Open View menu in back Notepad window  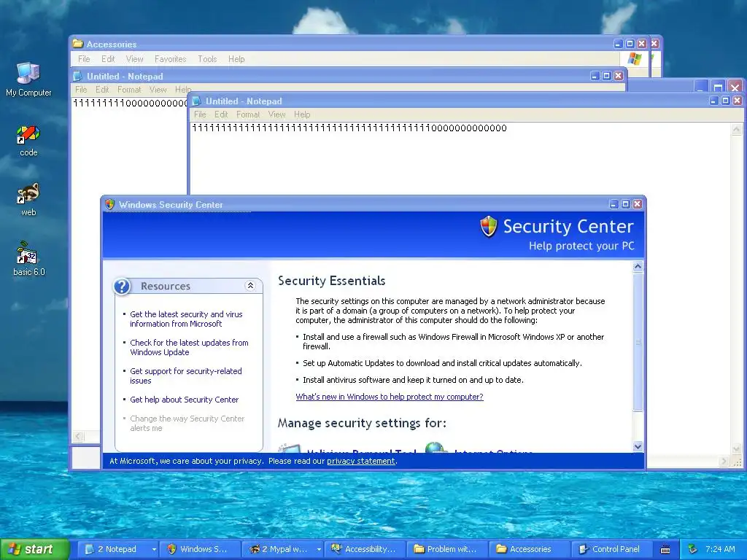(x=158, y=90)
